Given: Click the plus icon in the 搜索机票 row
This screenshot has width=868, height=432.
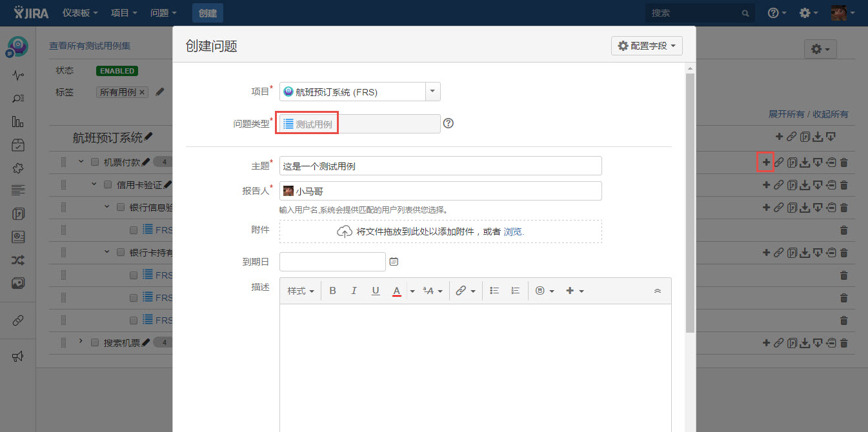Looking at the screenshot, I should 765,343.
